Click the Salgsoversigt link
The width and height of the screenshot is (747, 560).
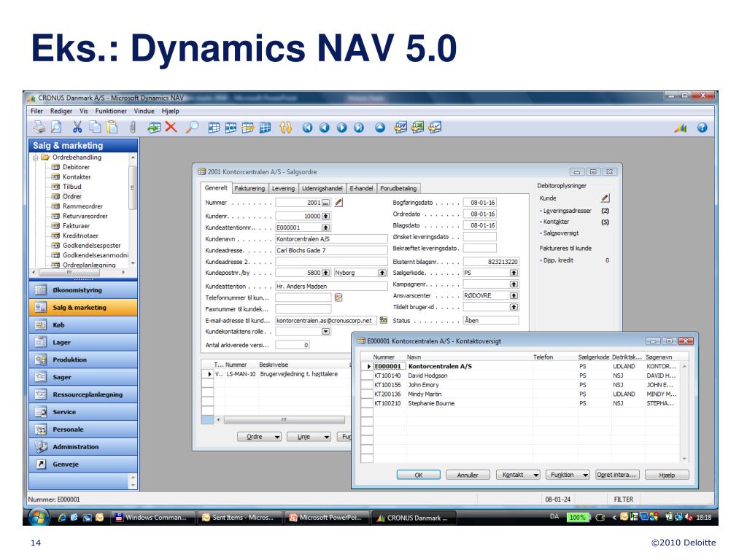coord(561,233)
